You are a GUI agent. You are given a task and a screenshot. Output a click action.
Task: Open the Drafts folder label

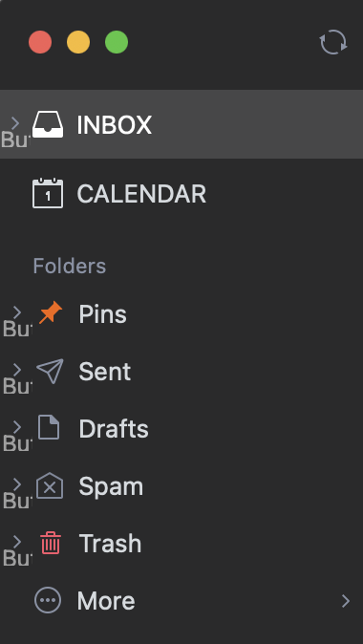(x=114, y=429)
